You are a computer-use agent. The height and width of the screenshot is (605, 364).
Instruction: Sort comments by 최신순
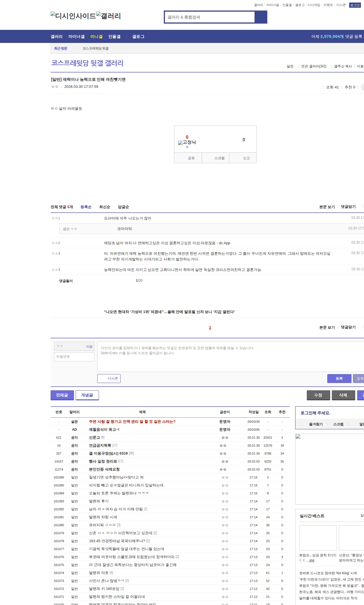pos(105,207)
